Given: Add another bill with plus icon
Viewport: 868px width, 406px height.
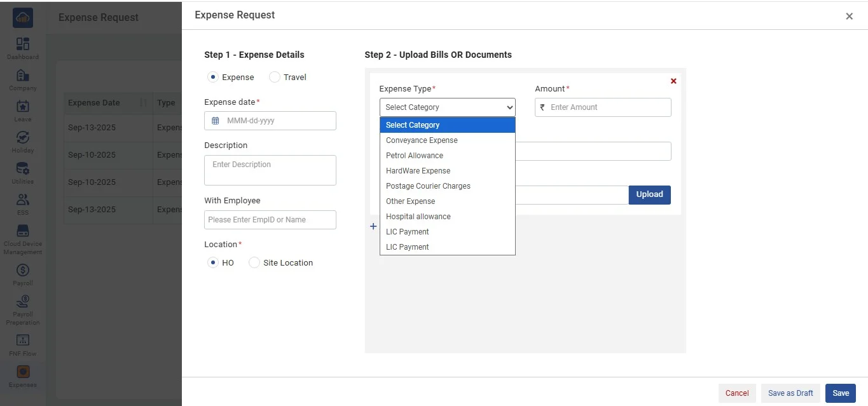Looking at the screenshot, I should tap(373, 226).
